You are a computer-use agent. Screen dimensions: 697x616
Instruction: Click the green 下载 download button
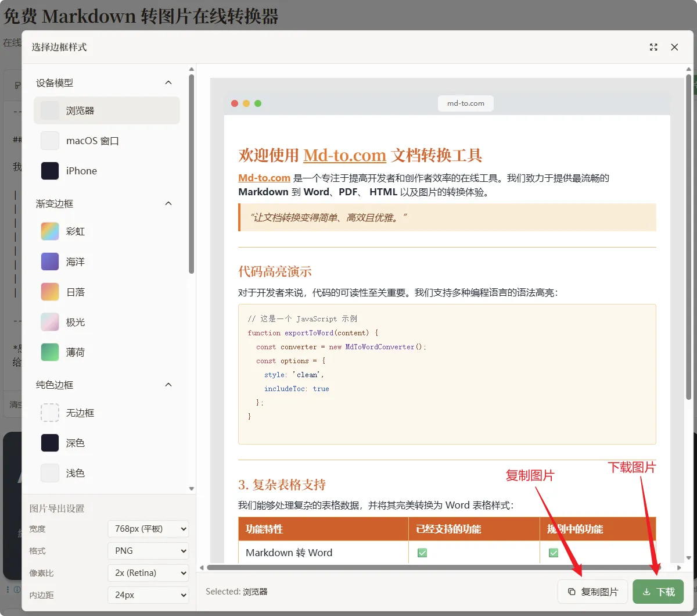tap(658, 592)
